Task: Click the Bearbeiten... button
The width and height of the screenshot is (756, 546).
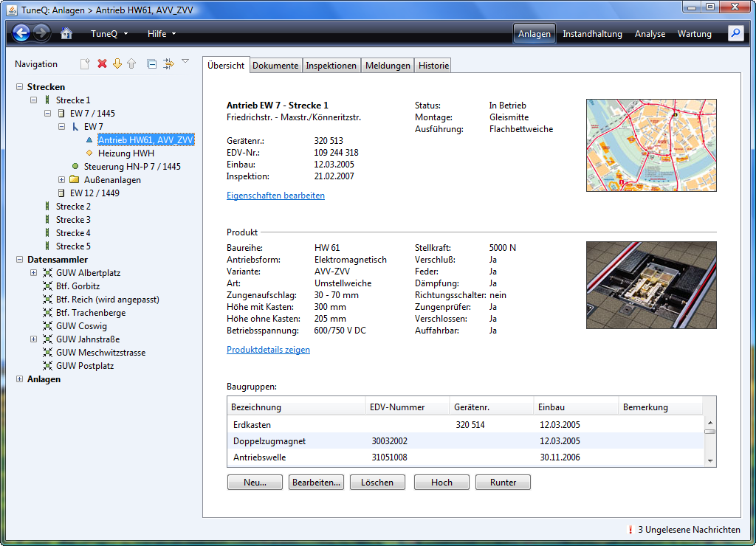Action: pos(316,483)
